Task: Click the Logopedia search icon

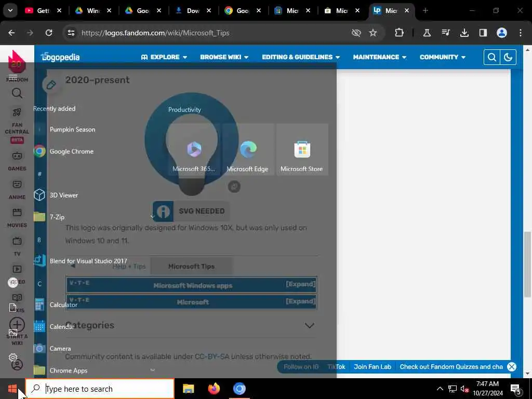Action: (491, 57)
